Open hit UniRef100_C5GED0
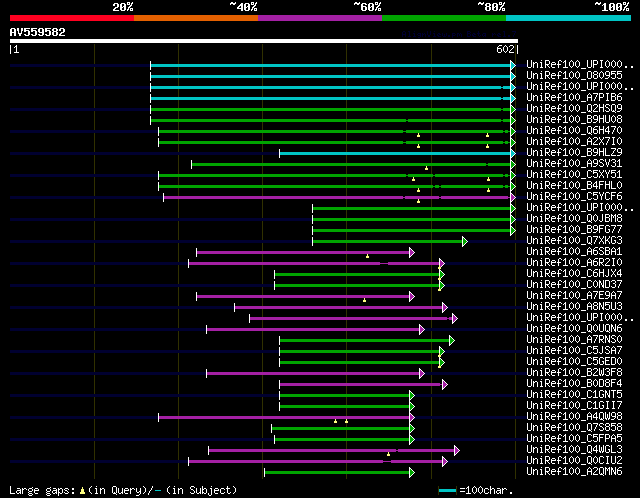 pos(574,362)
